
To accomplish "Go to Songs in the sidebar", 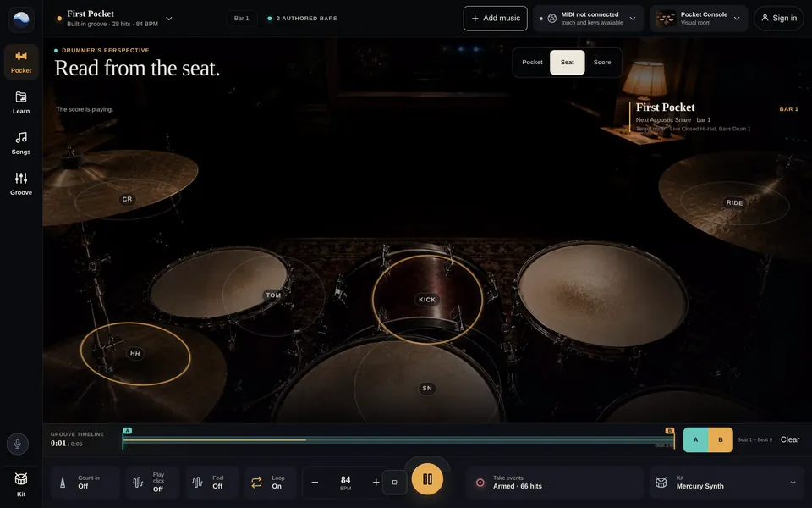I will [20, 143].
